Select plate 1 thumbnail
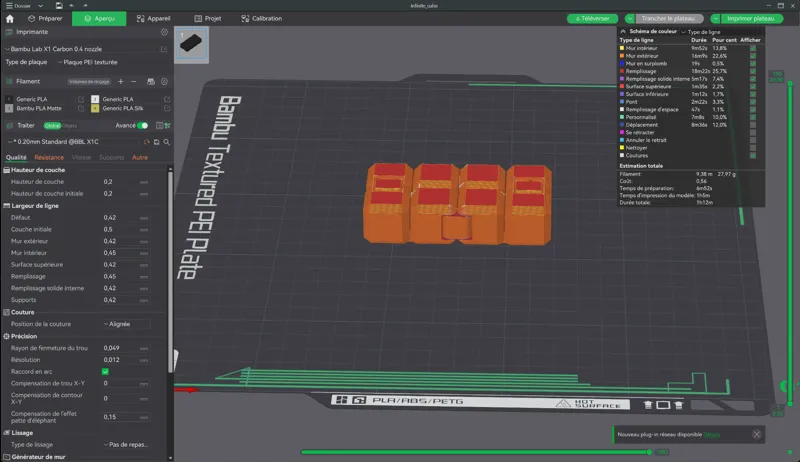Screen dimensions: 800x462 [x=191, y=44]
